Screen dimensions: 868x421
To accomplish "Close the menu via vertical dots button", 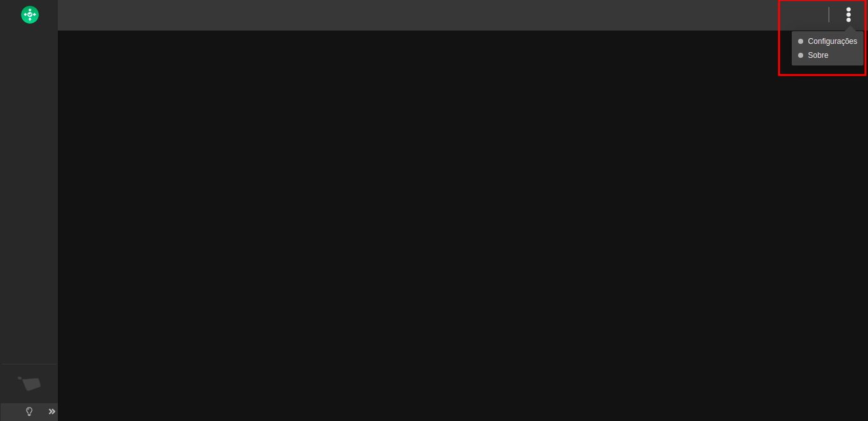I will pyautogui.click(x=848, y=15).
